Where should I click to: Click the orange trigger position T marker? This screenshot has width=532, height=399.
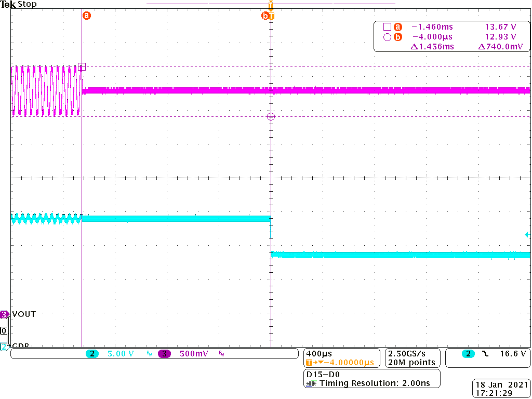click(x=270, y=5)
